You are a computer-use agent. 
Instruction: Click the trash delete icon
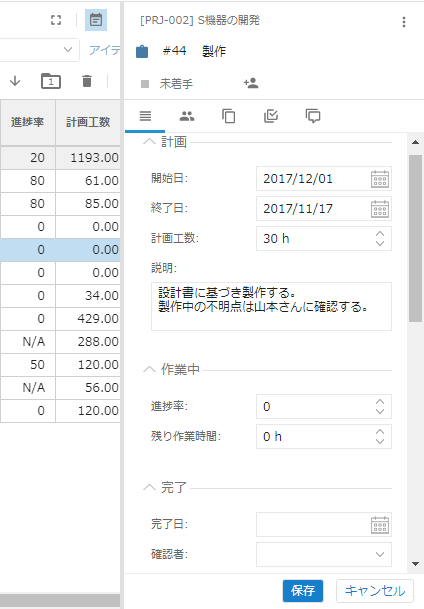click(87, 81)
